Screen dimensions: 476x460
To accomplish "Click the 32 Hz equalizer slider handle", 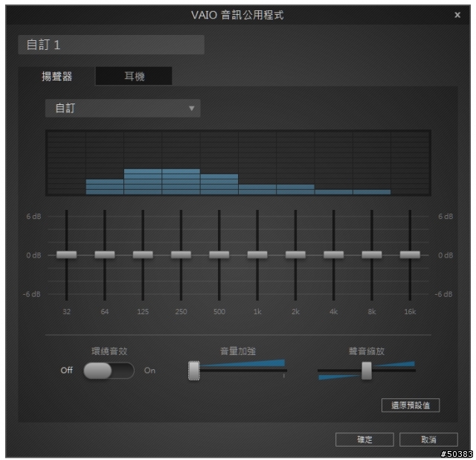I will [x=66, y=255].
